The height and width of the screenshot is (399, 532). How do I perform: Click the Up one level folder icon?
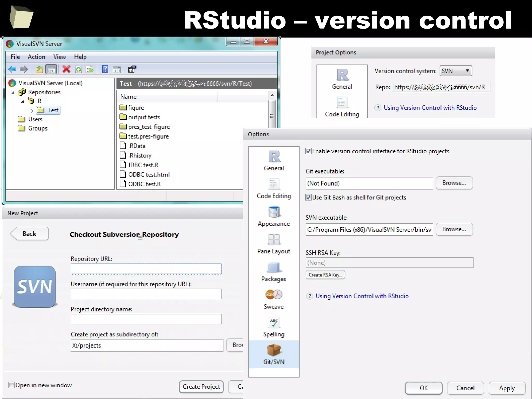(x=39, y=69)
